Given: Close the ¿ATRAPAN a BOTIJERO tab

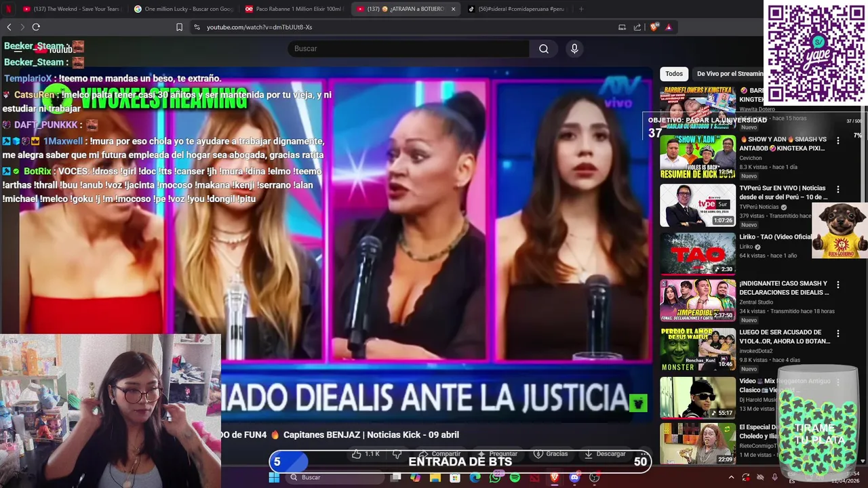Looking at the screenshot, I should [x=453, y=9].
